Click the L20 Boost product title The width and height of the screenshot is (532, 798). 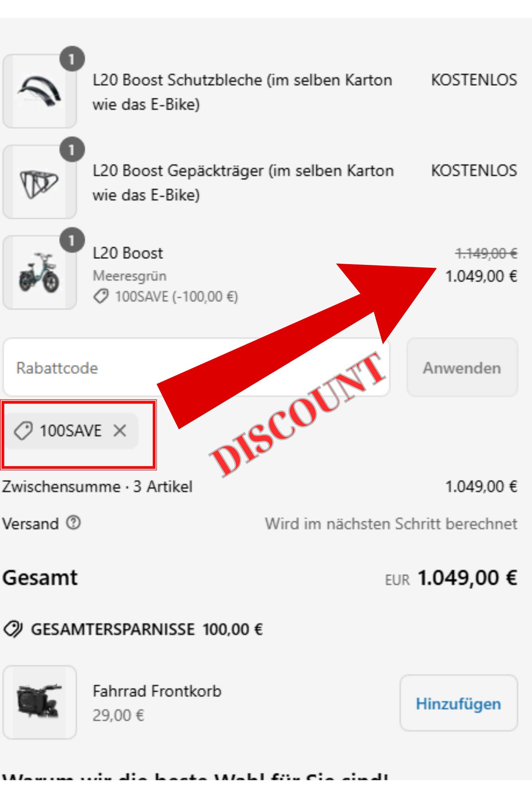click(128, 253)
